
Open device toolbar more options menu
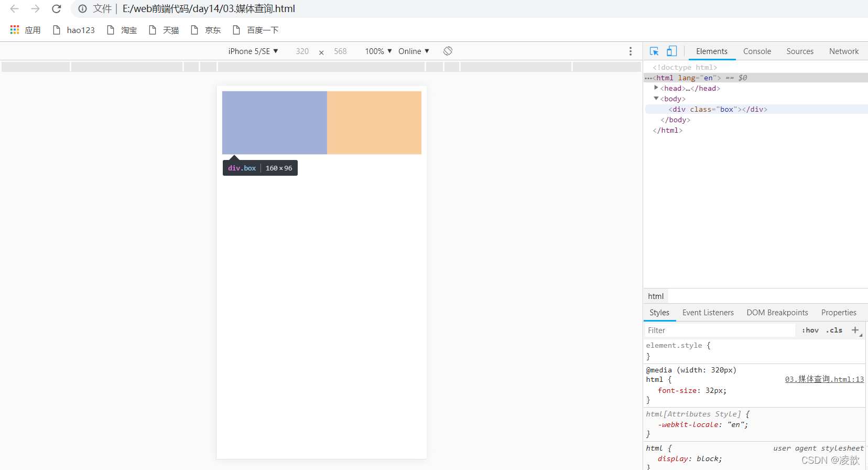click(631, 51)
